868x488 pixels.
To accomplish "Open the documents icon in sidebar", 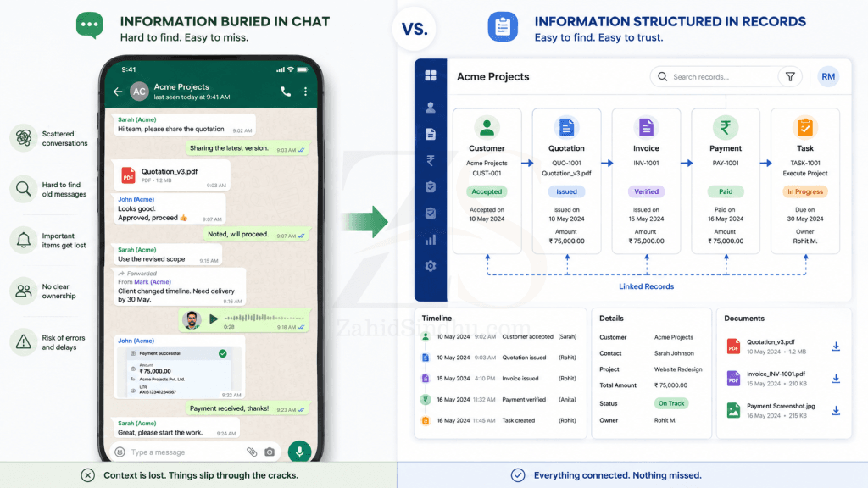I will click(430, 134).
